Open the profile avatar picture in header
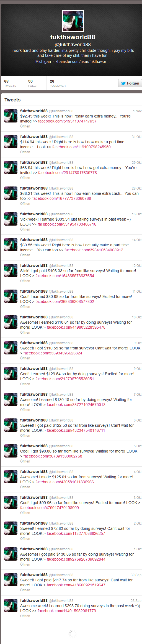Viewport: 142px width, 644px height. [73, 21]
